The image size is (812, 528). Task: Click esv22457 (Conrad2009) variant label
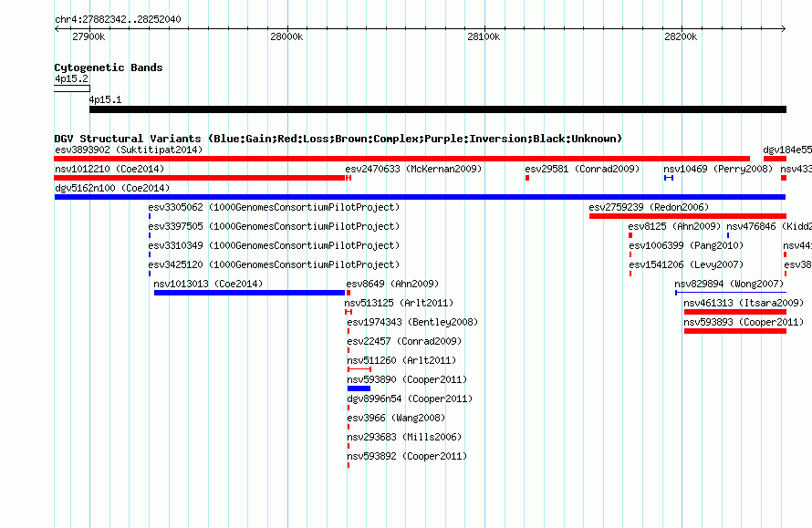pyautogui.click(x=404, y=341)
